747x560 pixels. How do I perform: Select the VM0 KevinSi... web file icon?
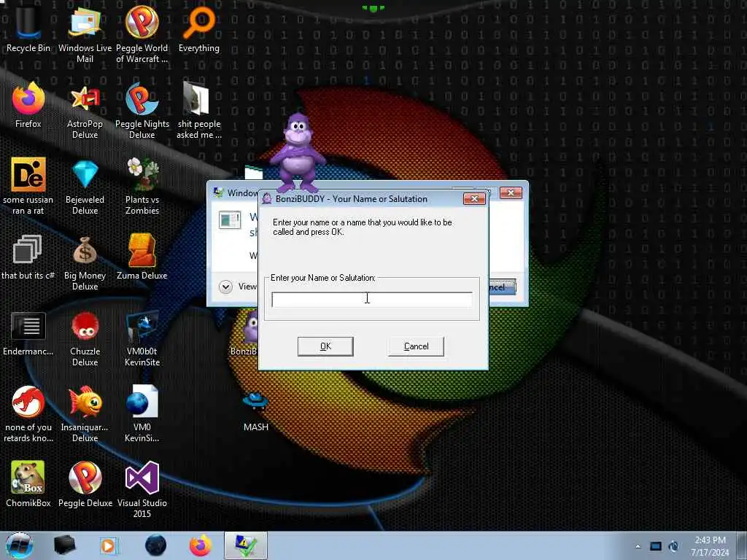point(142,413)
